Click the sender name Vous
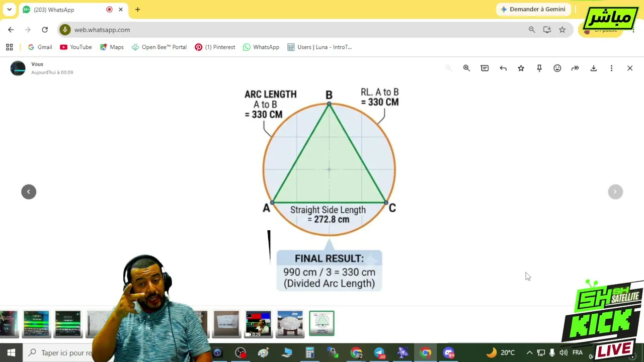 pyautogui.click(x=37, y=64)
